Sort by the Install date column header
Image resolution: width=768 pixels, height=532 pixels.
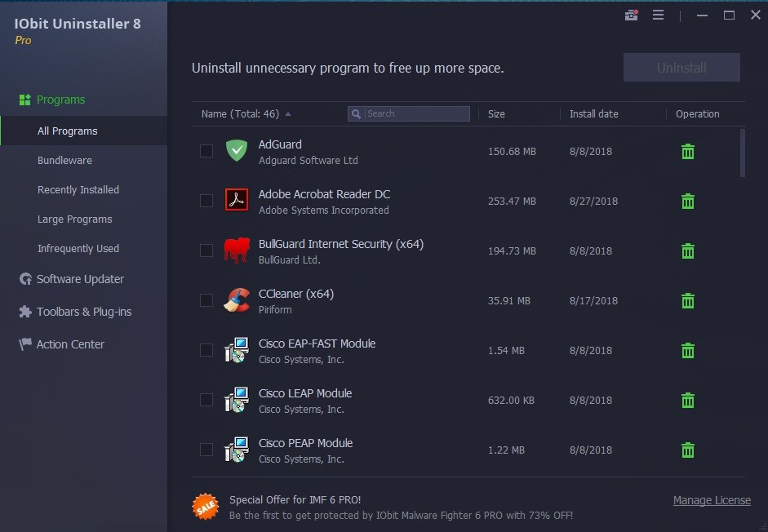(593, 113)
